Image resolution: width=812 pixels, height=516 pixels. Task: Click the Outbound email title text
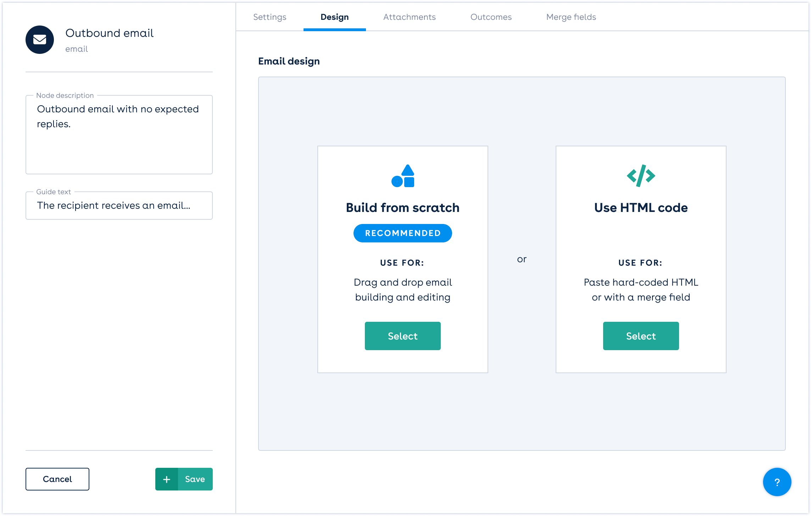[110, 33]
